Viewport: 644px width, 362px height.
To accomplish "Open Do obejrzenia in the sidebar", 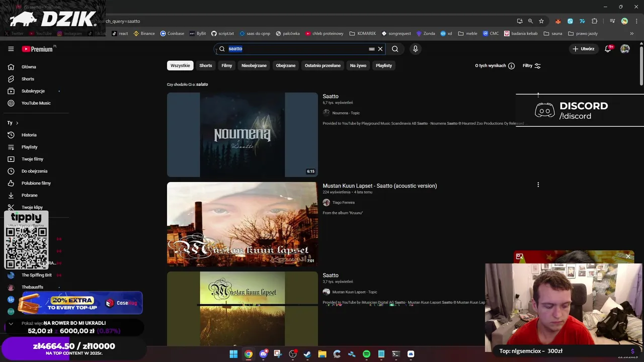I will [x=34, y=171].
